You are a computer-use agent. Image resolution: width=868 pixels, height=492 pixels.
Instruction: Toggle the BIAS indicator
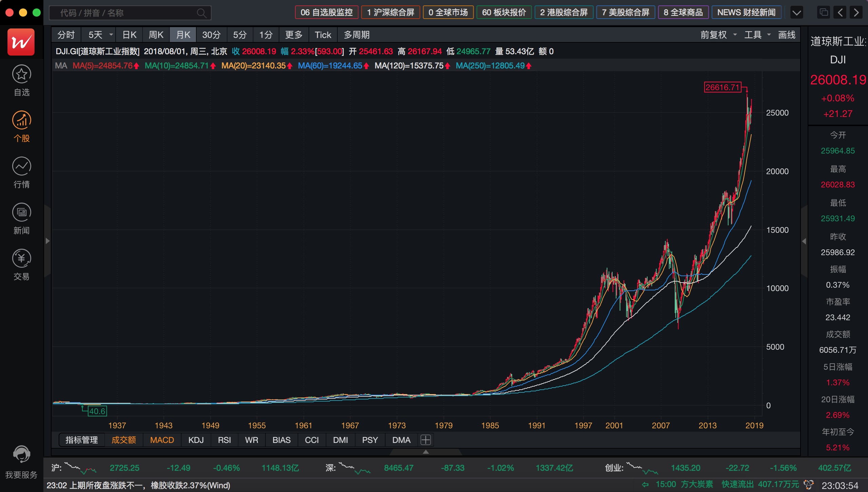[281, 440]
